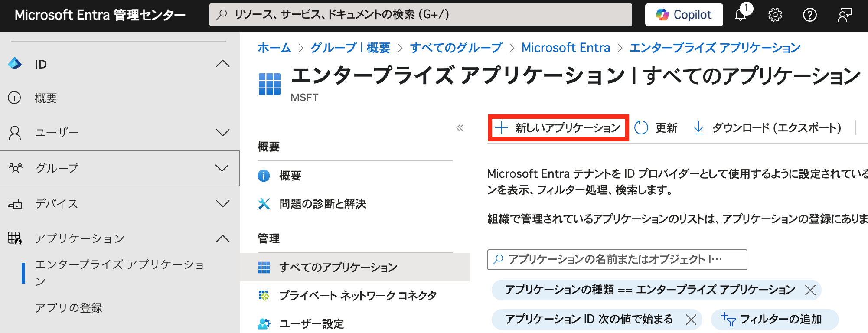Click the ユーザー label in sidebar
The height and width of the screenshot is (333, 868).
coord(57,133)
